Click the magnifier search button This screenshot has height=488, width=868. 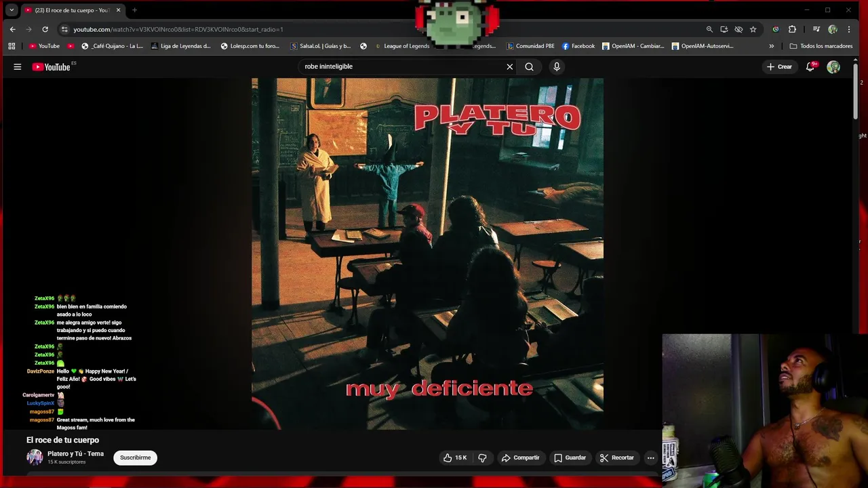point(529,66)
